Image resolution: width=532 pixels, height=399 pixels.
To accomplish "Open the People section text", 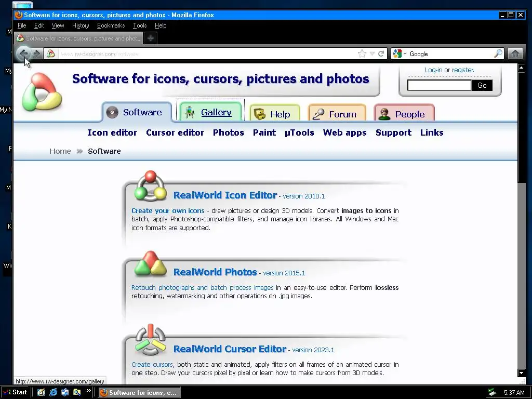I will [409, 114].
